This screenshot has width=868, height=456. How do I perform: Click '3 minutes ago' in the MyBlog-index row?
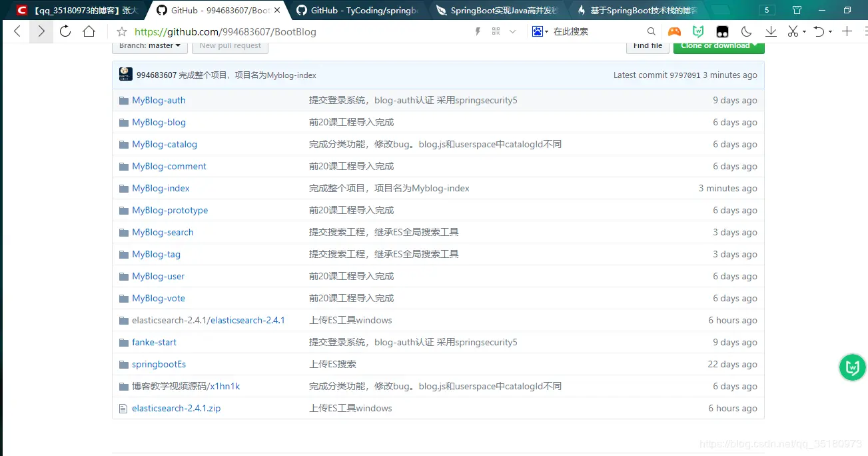click(727, 188)
